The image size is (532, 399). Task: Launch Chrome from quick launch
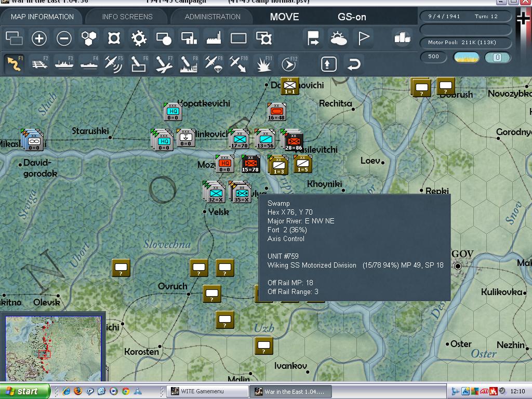coord(126,391)
